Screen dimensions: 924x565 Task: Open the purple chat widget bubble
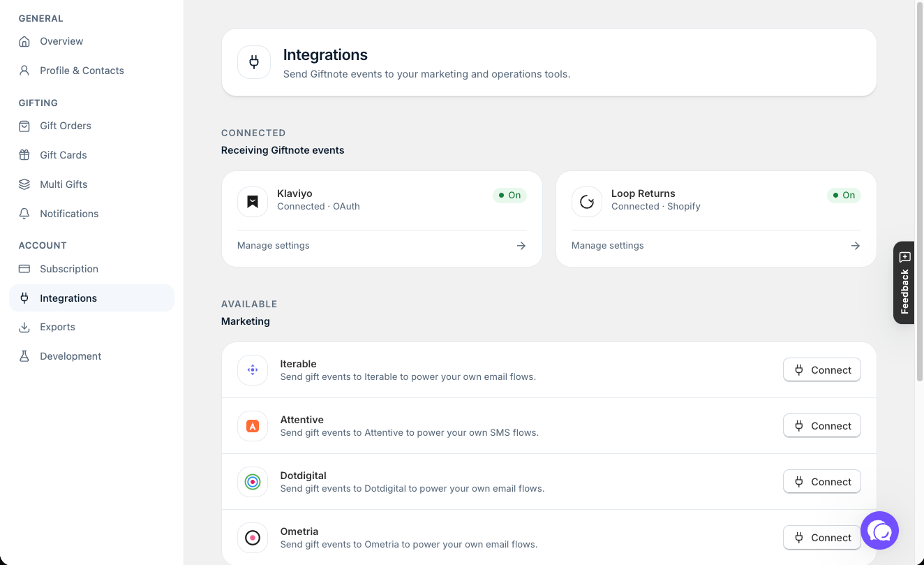pos(879,531)
